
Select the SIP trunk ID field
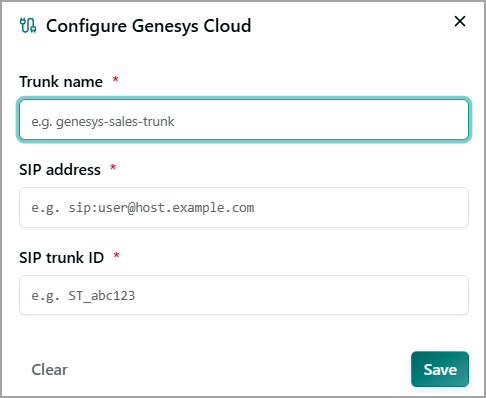pos(244,295)
